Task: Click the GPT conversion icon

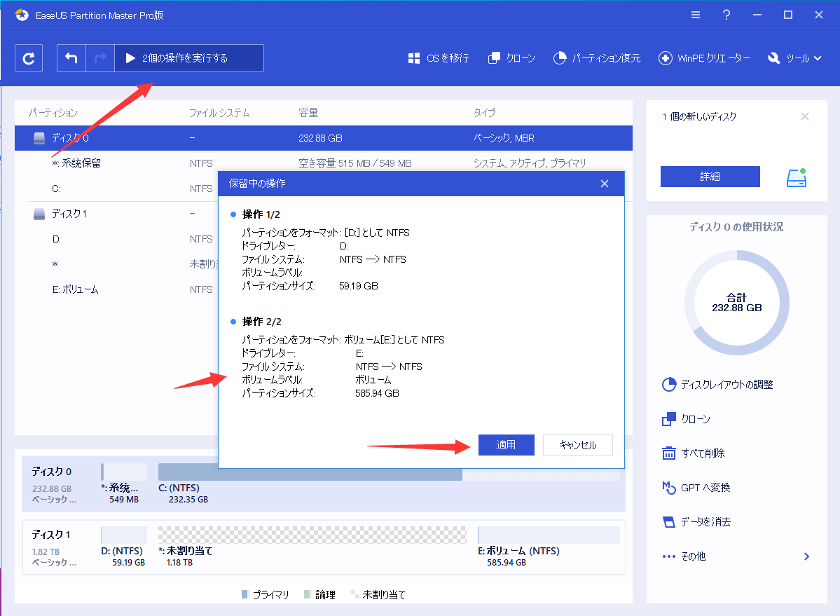Action: coord(669,488)
